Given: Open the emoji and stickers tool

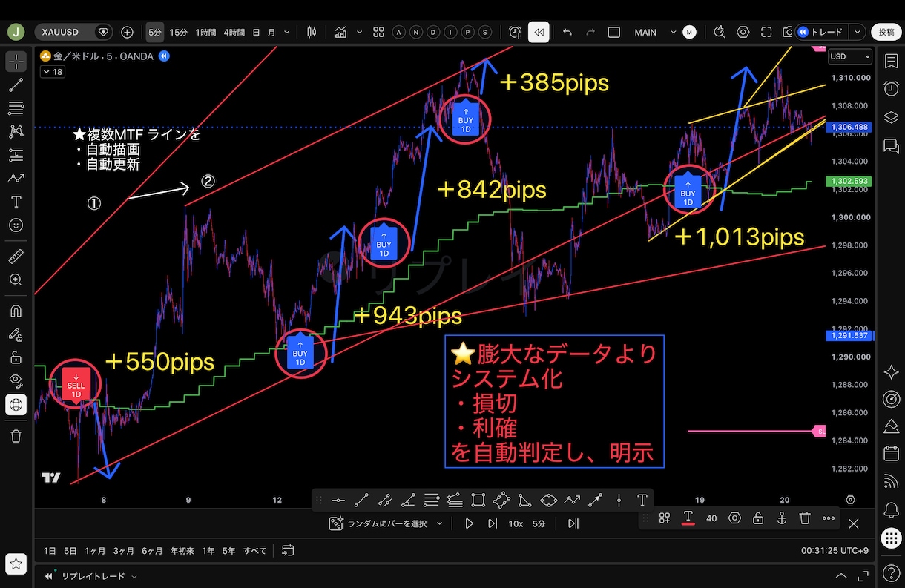Looking at the screenshot, I should (x=16, y=225).
